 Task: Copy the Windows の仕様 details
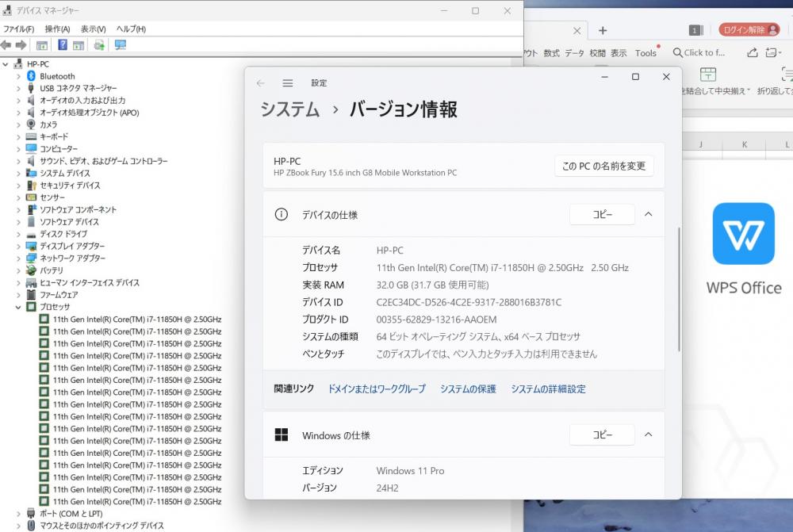click(603, 435)
